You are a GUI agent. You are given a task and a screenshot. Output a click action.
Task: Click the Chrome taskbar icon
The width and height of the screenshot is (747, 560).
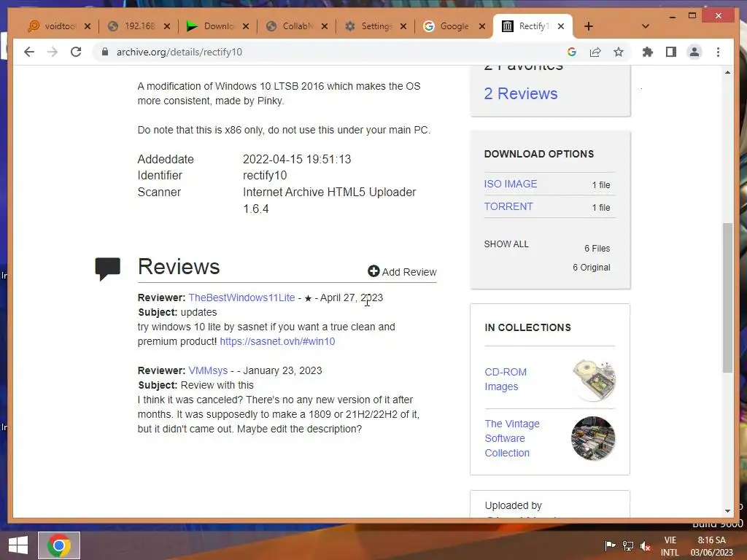(59, 545)
